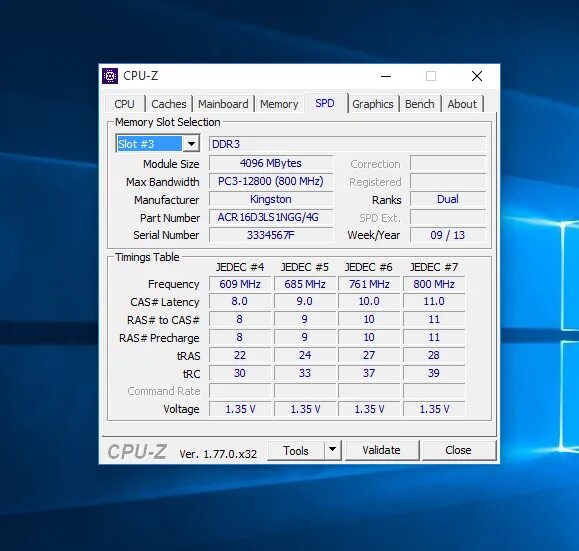Viewport: 579px width, 551px height.
Task: Click the Ver. 1.77.0.x32 version text
Action: pyautogui.click(x=218, y=454)
